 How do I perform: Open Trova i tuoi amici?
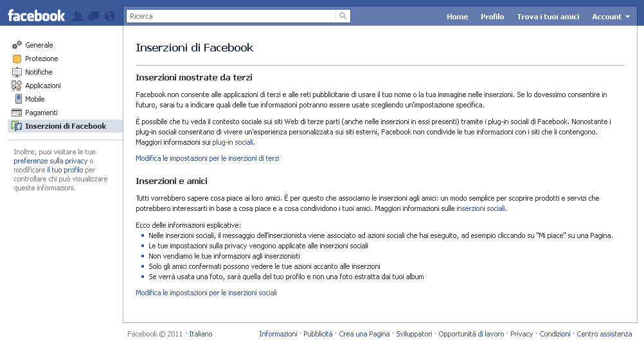(x=548, y=17)
